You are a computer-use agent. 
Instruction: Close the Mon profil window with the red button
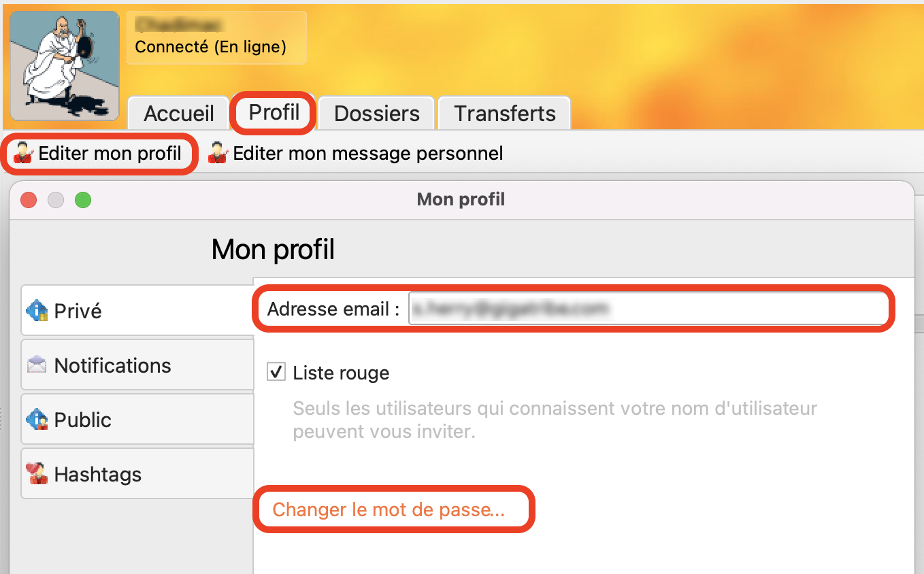[x=29, y=200]
